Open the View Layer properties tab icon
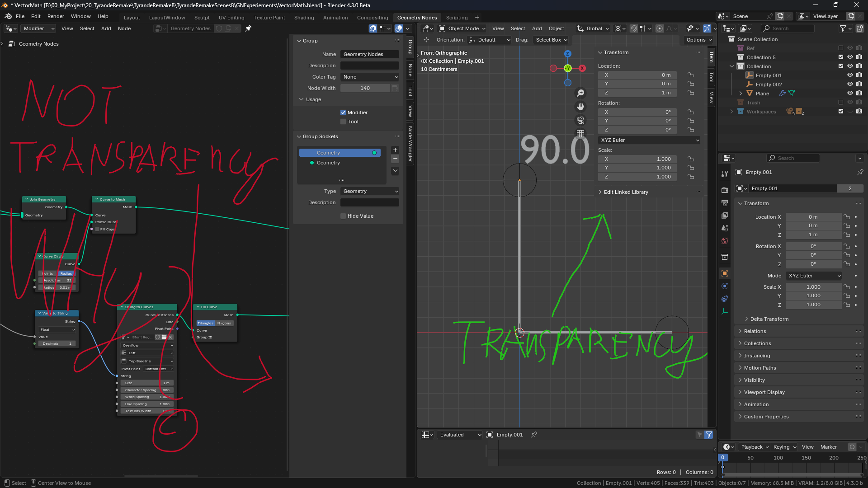868x488 pixels. 725,216
